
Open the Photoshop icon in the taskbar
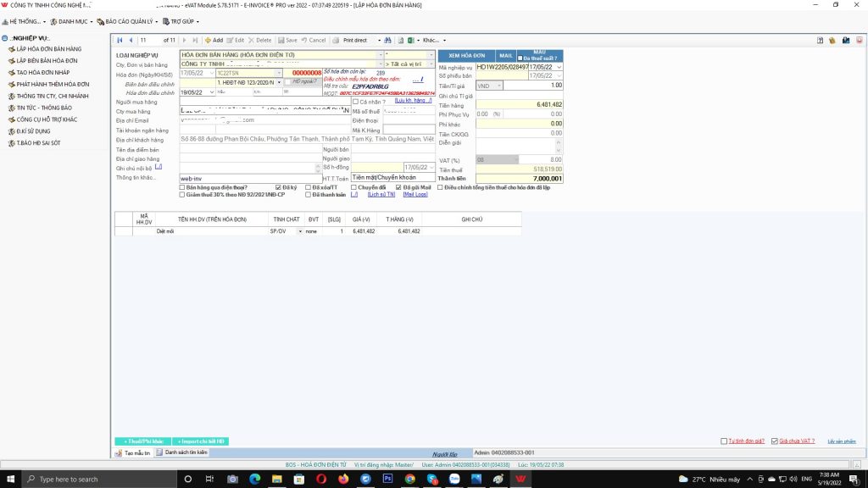387,479
